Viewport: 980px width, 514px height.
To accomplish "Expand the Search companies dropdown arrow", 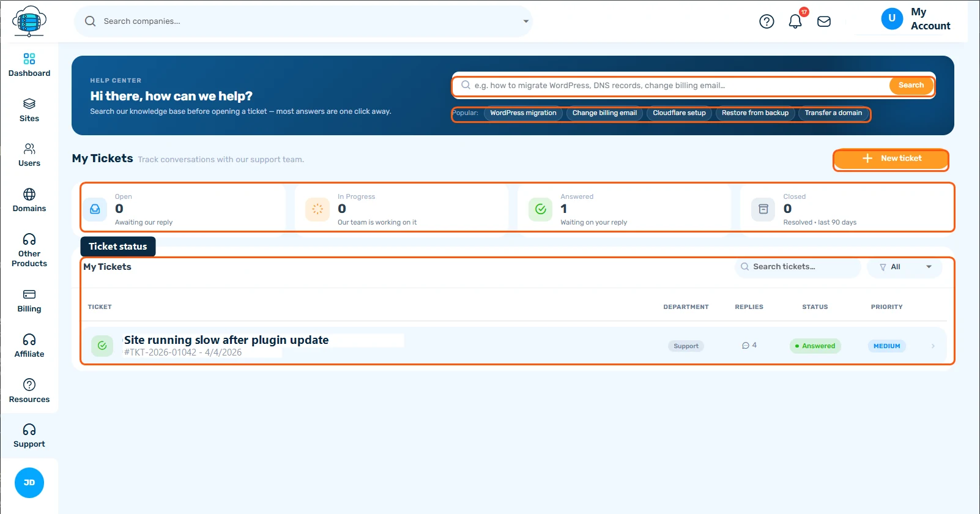I will click(x=525, y=21).
